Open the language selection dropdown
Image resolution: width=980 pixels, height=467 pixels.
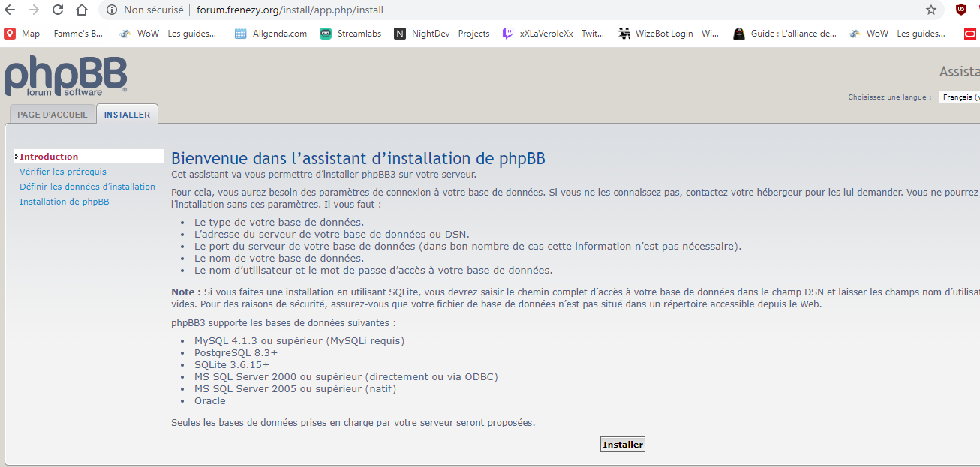pos(959,97)
